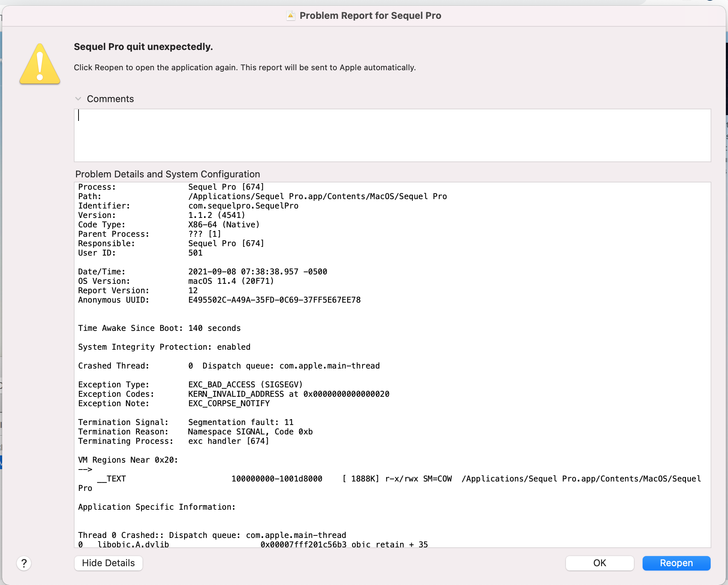Click the Problem Report for Sequel Pro title
The image size is (728, 585).
[370, 16]
